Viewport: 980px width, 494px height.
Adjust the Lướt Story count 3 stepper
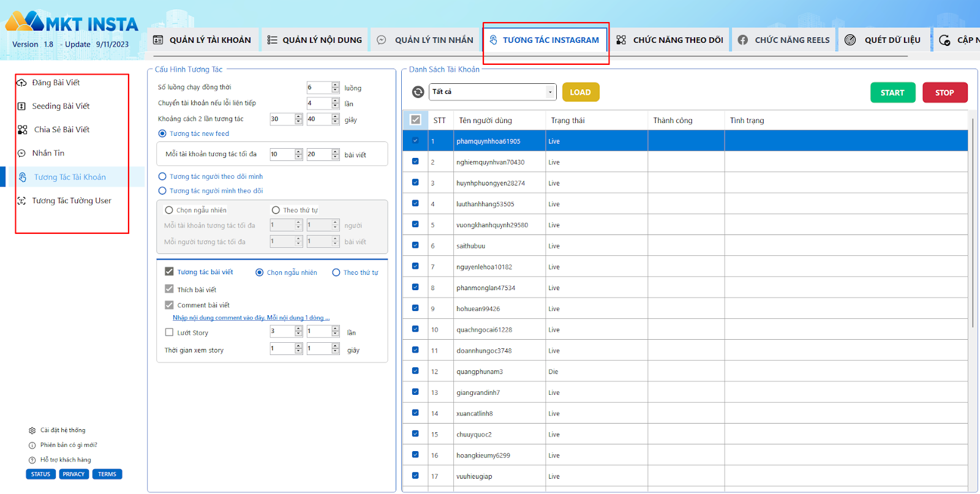pyautogui.click(x=298, y=331)
